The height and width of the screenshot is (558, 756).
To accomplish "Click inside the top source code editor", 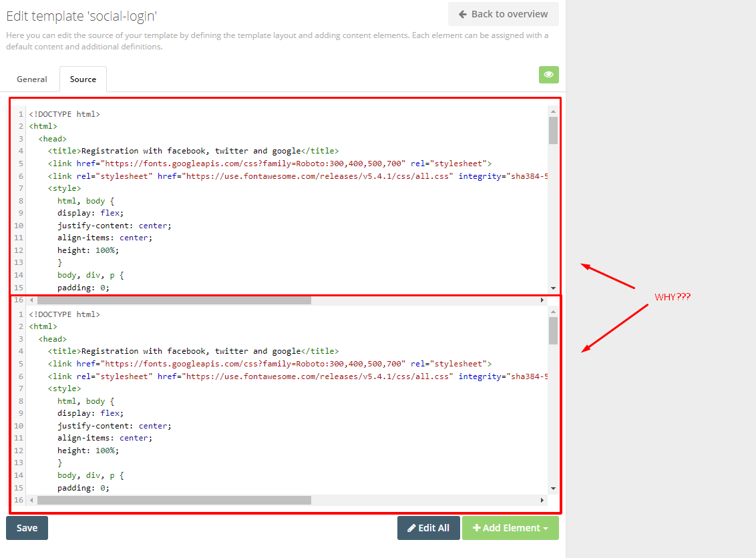I will click(x=267, y=200).
